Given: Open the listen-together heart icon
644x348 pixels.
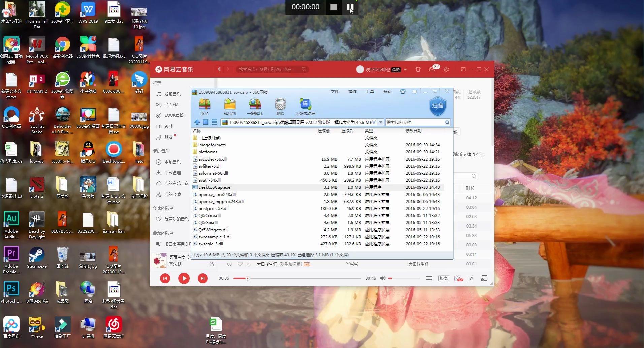Looking at the screenshot, I should coord(458,278).
